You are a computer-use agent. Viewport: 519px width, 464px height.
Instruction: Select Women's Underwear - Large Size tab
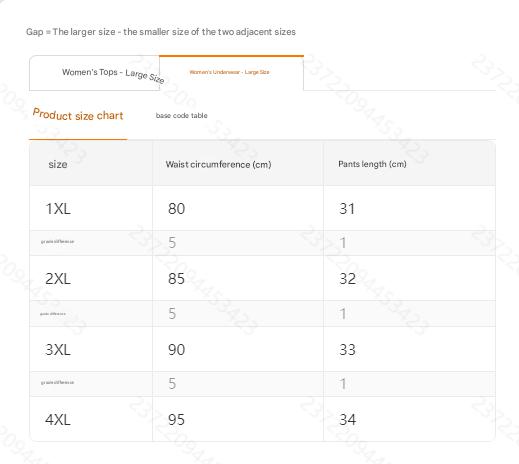tap(231, 72)
